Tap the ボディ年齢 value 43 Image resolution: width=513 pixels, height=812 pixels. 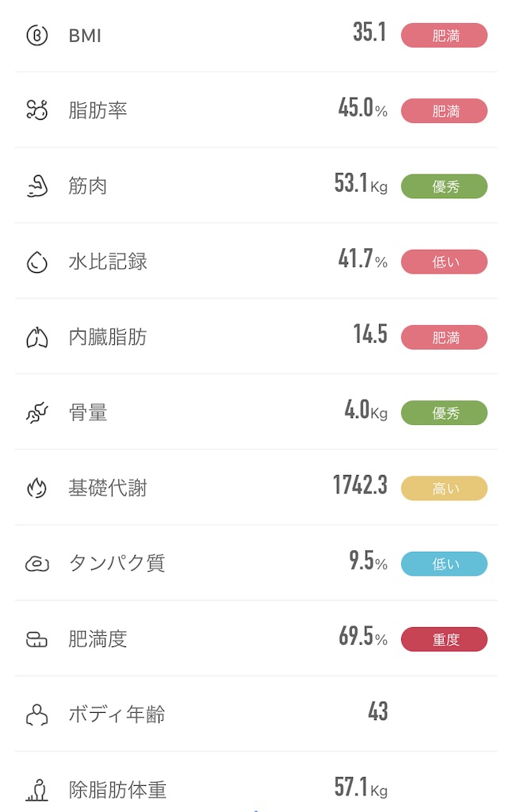[x=378, y=711]
